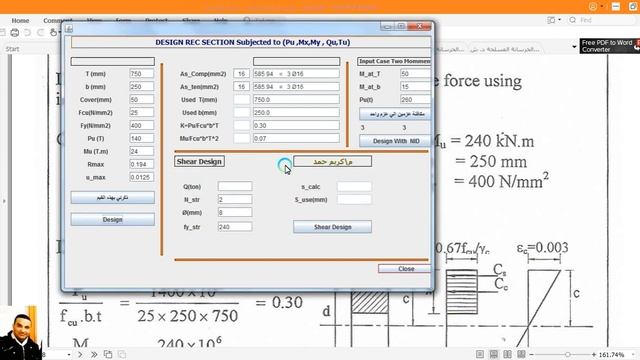Click the zoom out minus icon

click(531, 354)
